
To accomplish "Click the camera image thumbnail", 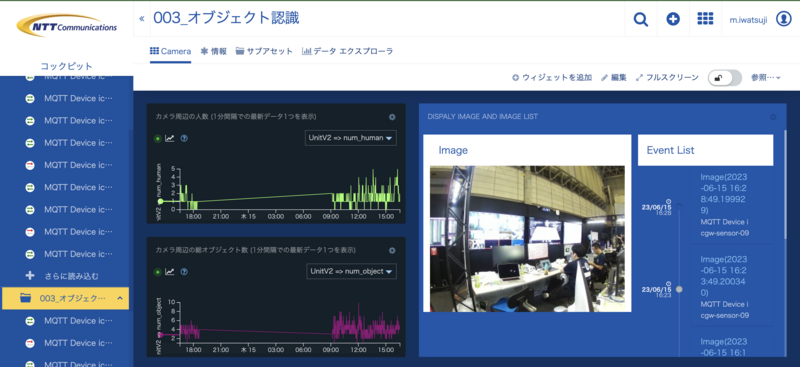I will point(527,238).
